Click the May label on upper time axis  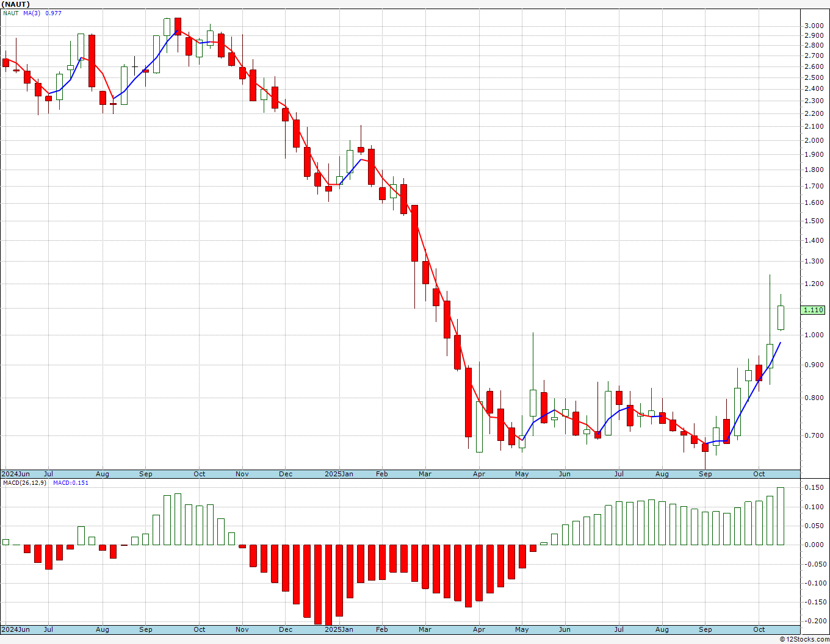click(522, 474)
